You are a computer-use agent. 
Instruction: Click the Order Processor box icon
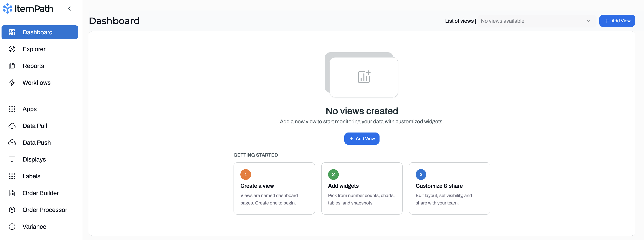click(12, 210)
